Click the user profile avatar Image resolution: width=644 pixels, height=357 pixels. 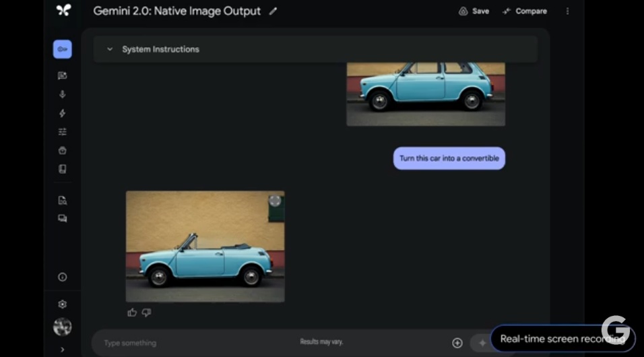(x=63, y=327)
